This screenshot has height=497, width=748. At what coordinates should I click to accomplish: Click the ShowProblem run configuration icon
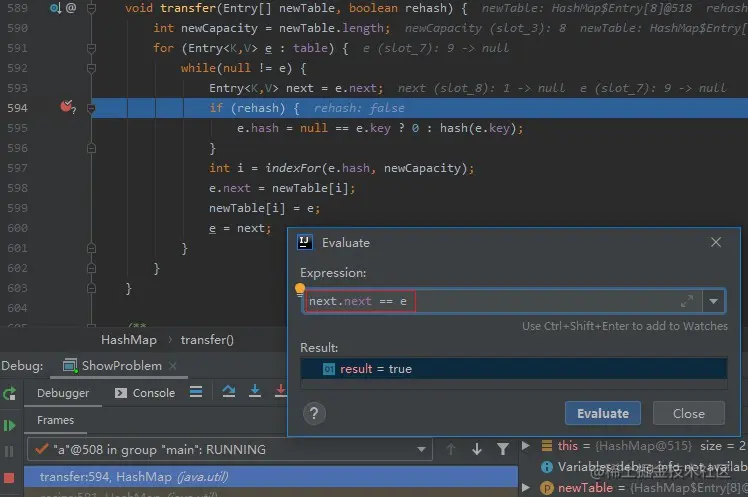coord(70,366)
